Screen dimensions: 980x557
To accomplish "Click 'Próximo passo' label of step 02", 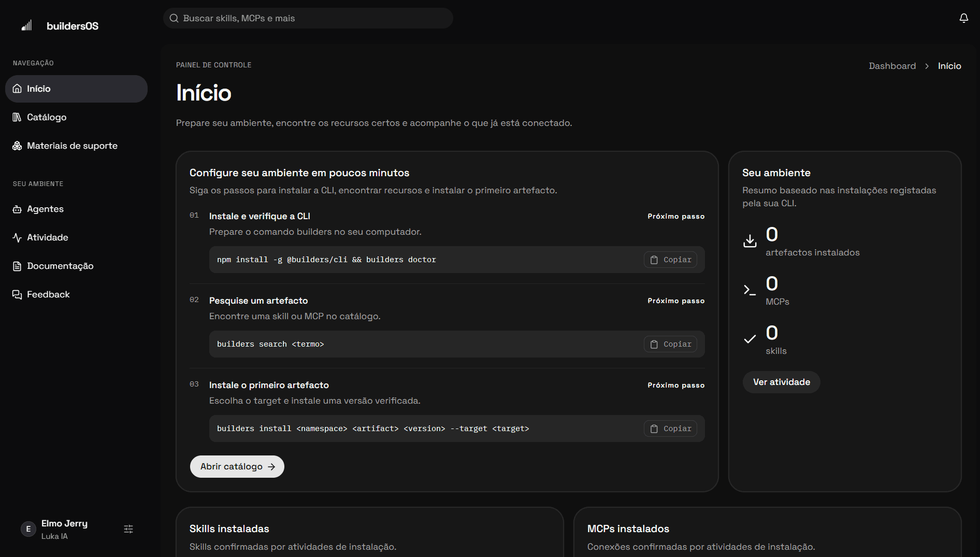I will pyautogui.click(x=676, y=301).
